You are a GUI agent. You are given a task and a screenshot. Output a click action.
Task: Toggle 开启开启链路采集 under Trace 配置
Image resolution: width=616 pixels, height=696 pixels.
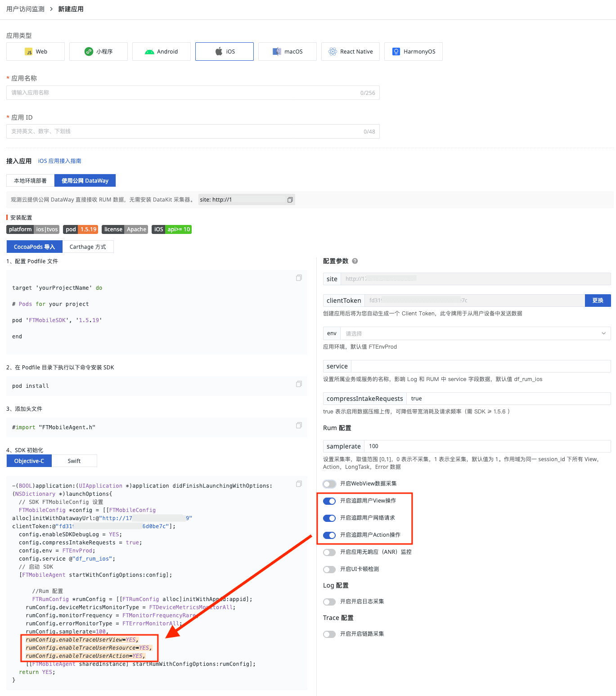click(329, 634)
